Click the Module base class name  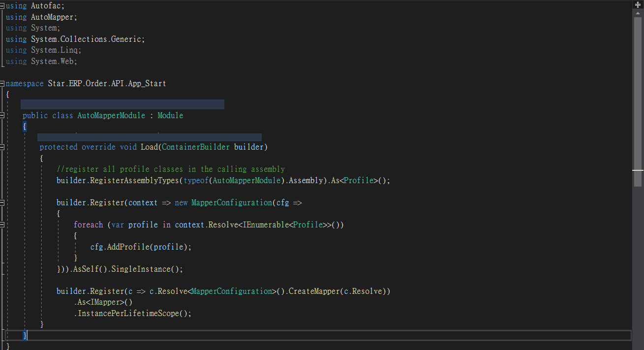click(170, 116)
